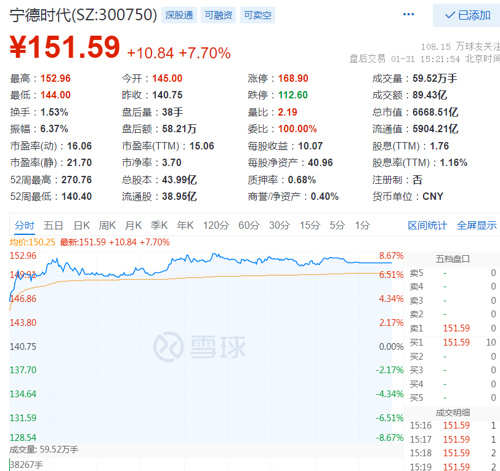Switch to the 120分 chart tab

coord(216,226)
